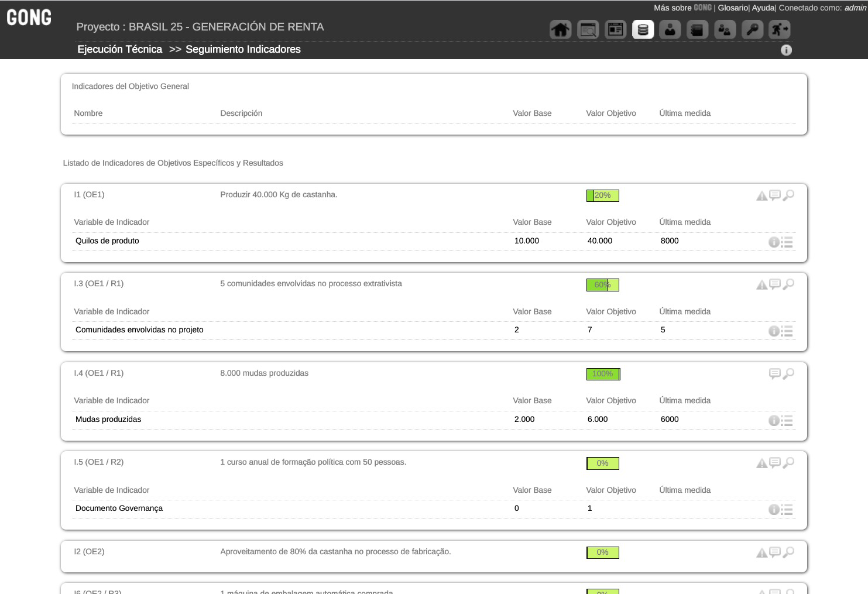This screenshot has height=594, width=868.
Task: Go to the home page icon
Action: point(560,29)
